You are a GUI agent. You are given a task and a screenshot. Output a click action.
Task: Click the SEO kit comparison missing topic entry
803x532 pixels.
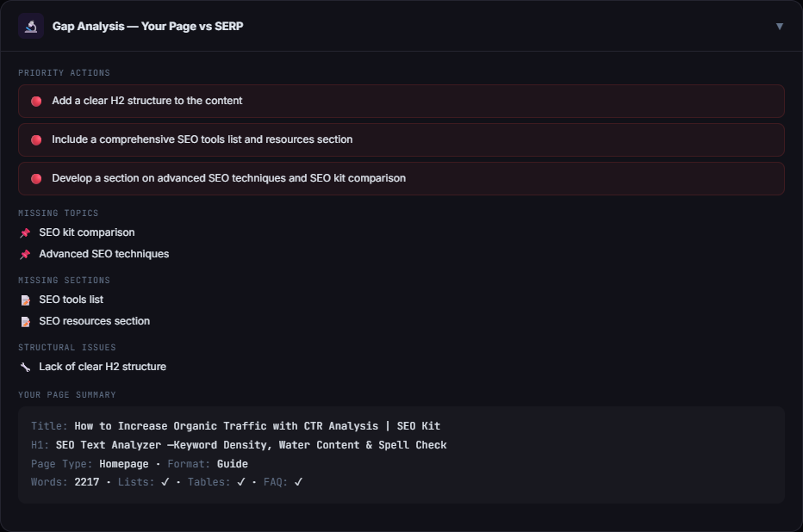tap(86, 232)
